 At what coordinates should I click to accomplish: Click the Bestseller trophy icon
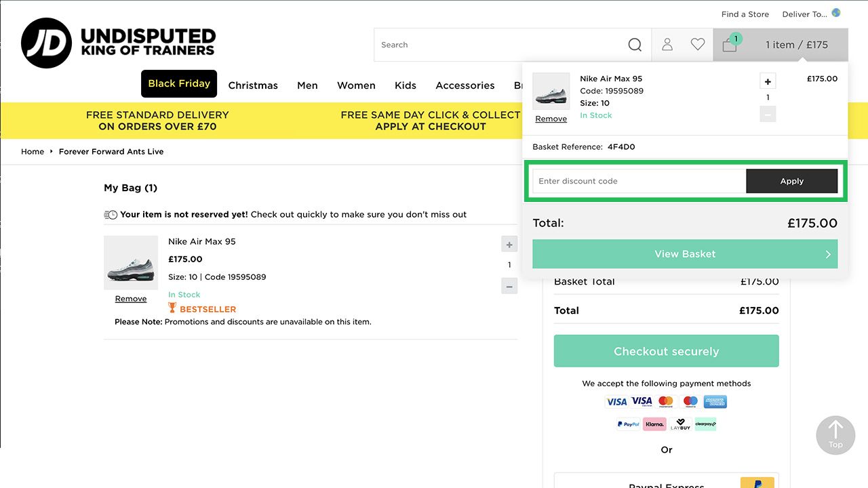(172, 308)
